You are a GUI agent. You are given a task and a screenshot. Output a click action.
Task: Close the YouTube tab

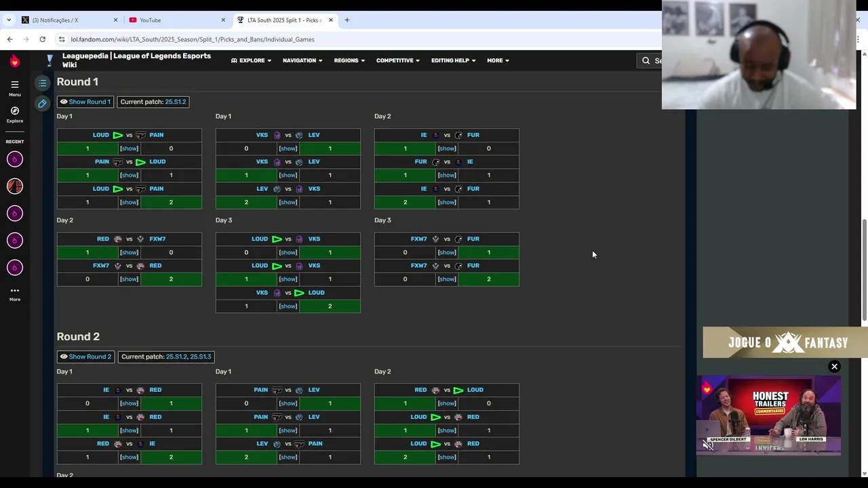pyautogui.click(x=223, y=20)
